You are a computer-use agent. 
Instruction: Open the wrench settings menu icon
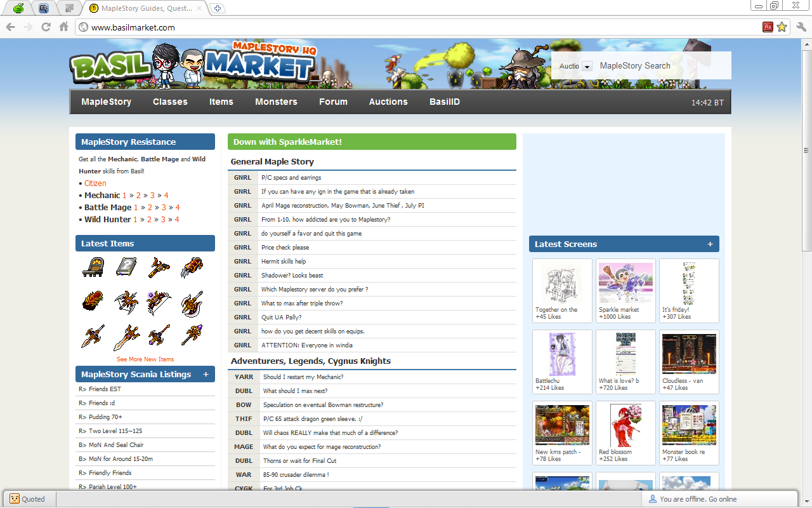(x=801, y=27)
